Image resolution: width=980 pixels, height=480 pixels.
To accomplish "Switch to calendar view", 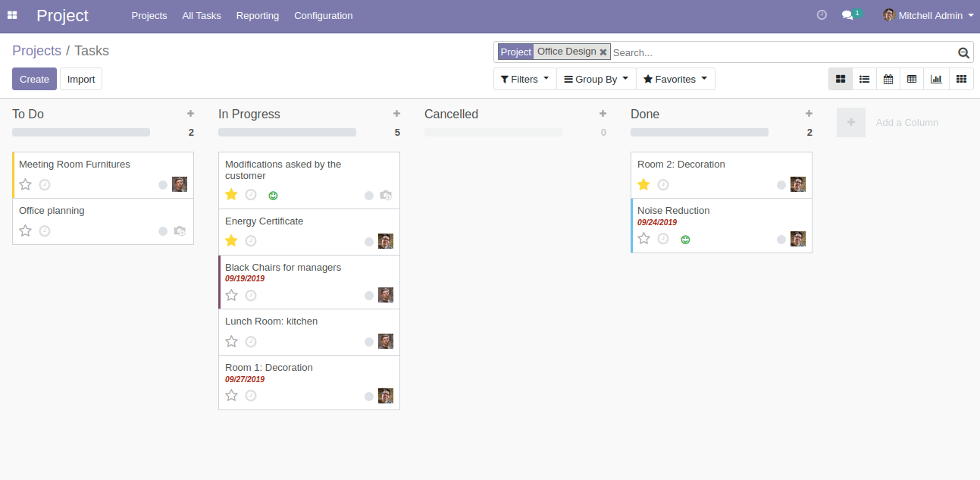I will click(888, 79).
